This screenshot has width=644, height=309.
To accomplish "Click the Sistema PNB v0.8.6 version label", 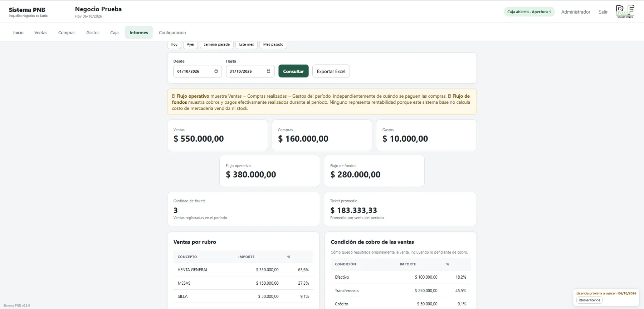I will click(x=17, y=305).
